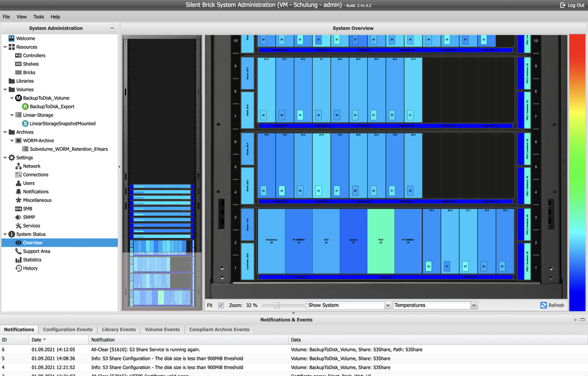Switch to Library Events tab

[119, 329]
